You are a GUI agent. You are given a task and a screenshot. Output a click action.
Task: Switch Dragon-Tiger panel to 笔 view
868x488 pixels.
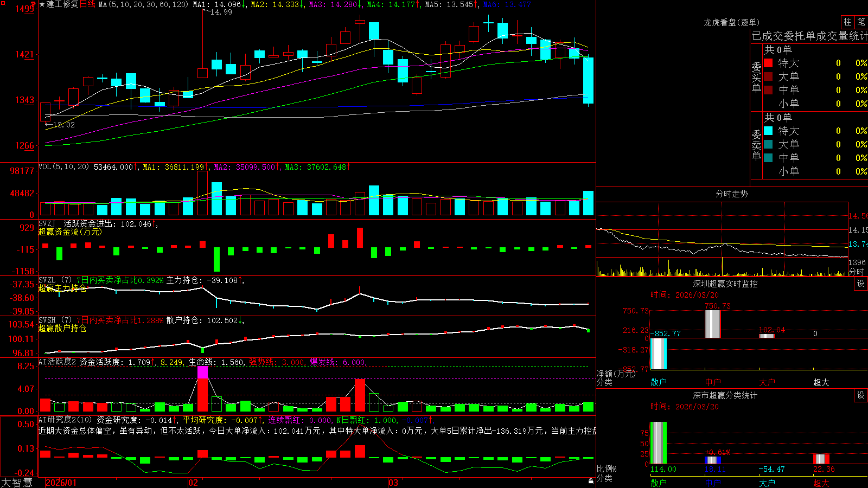click(861, 22)
